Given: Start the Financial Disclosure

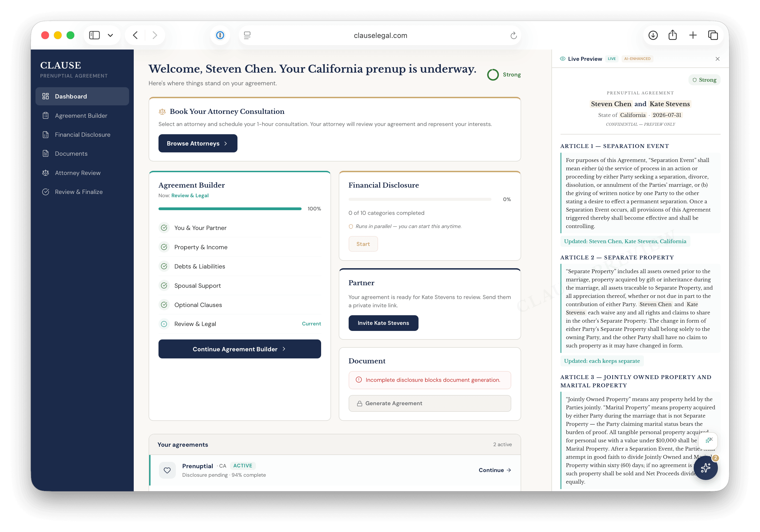Looking at the screenshot, I should pyautogui.click(x=363, y=244).
